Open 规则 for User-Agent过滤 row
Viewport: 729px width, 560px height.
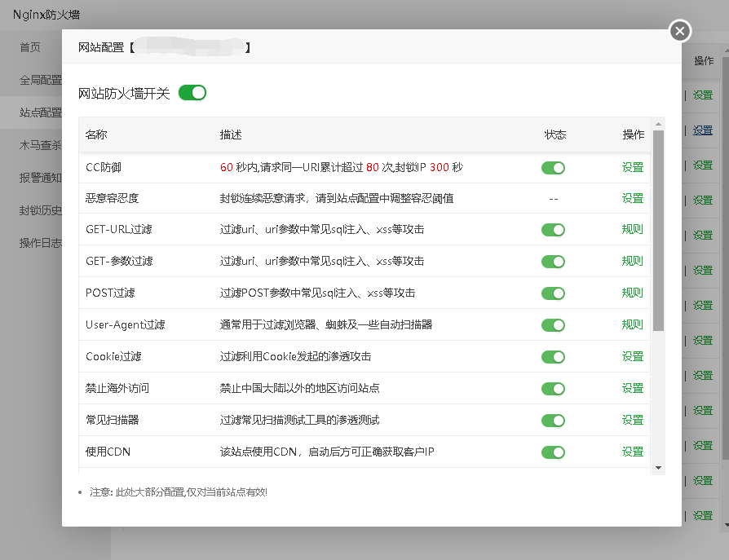click(x=633, y=324)
